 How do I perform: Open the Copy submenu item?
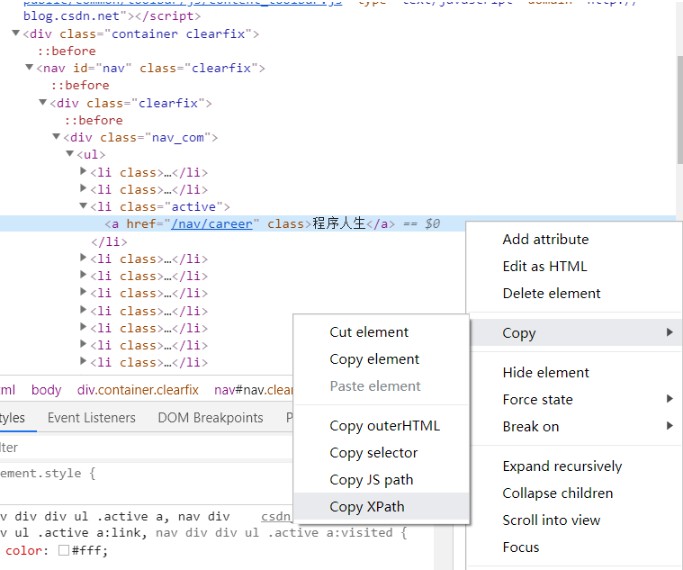[x=576, y=333]
